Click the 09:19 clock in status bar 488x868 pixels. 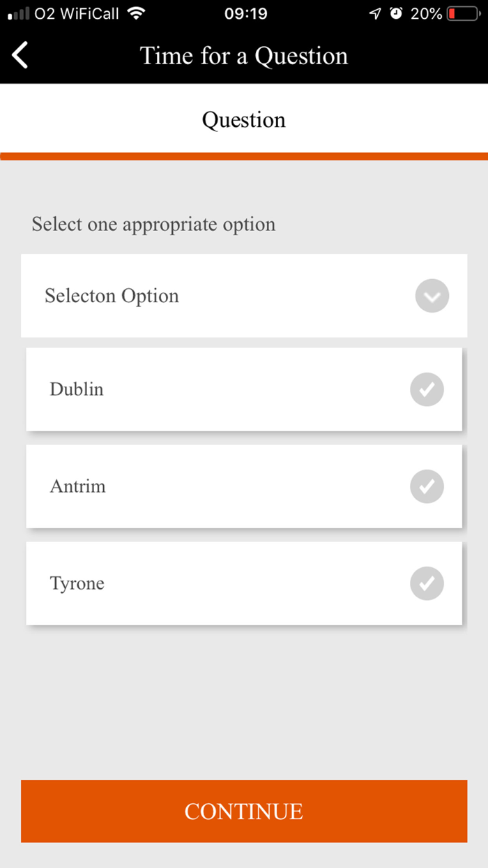tap(245, 13)
